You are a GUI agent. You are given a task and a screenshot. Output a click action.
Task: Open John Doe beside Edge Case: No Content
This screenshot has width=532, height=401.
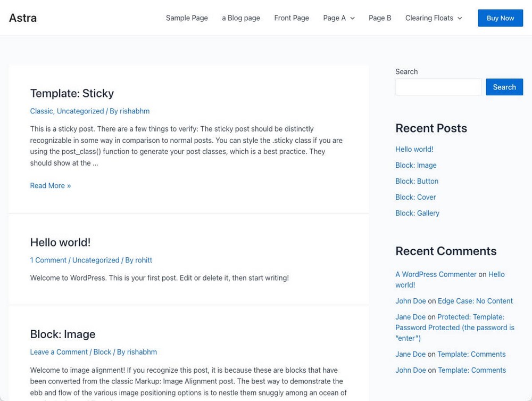click(411, 301)
